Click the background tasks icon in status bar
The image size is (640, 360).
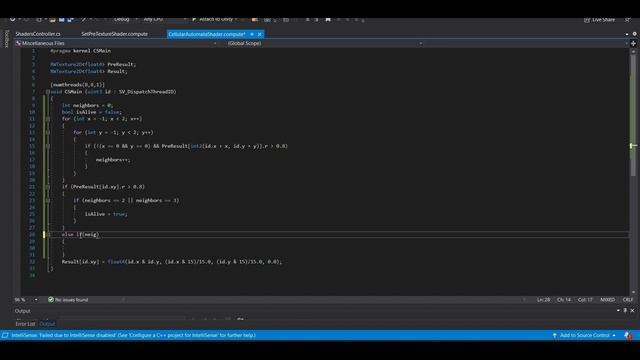(x=5, y=335)
